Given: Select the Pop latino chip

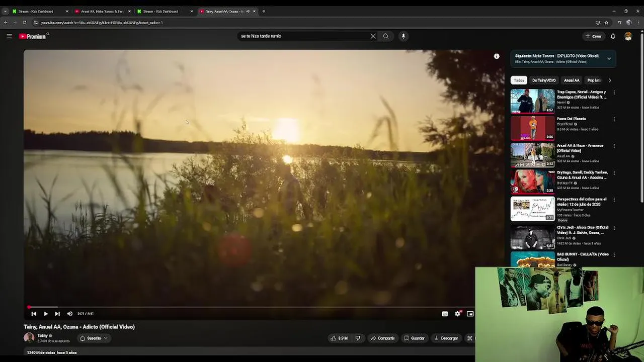Looking at the screenshot, I should coord(594,80).
